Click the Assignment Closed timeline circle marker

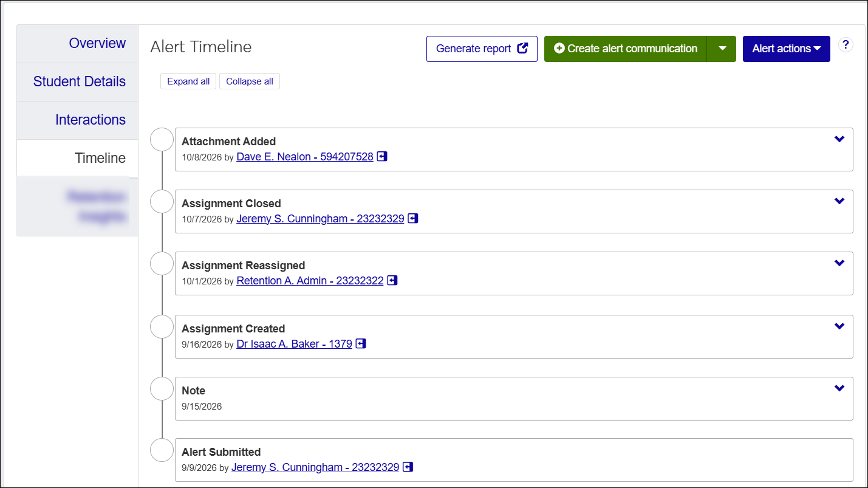162,201
